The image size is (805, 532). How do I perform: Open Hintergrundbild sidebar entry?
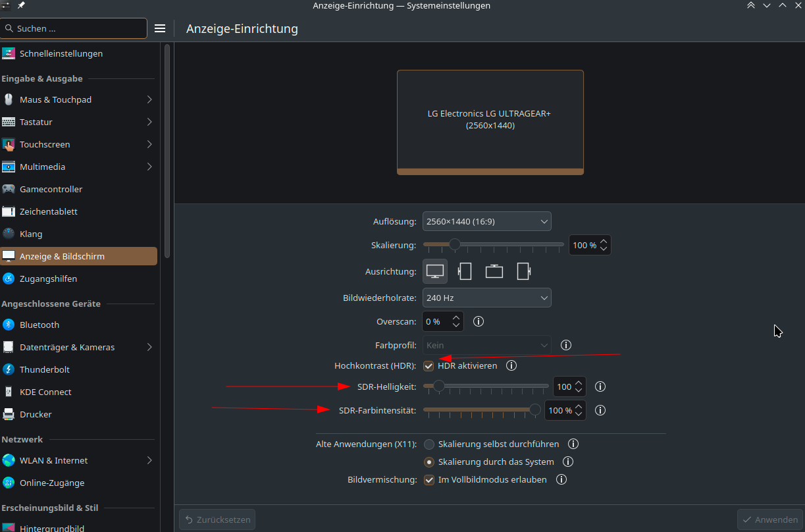pyautogui.click(x=79, y=527)
